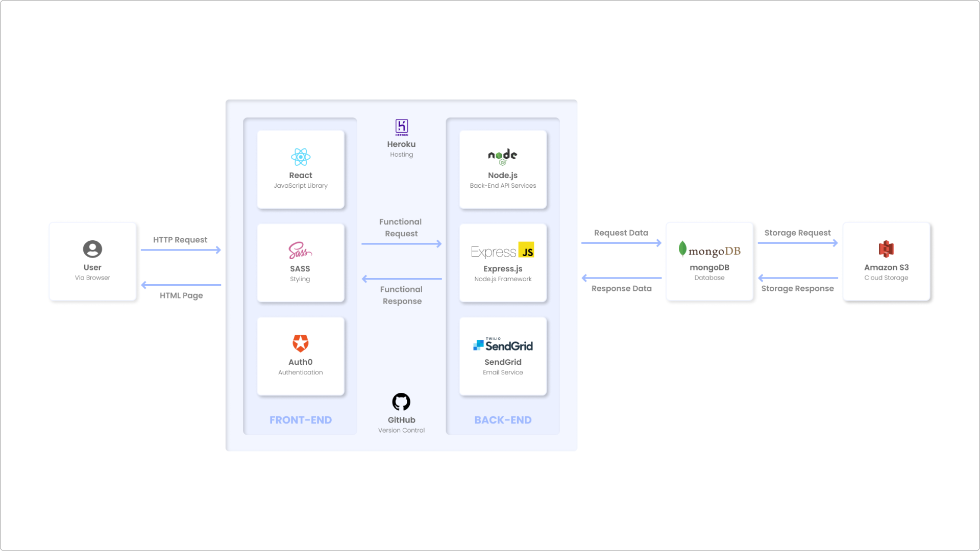The height and width of the screenshot is (551, 980).
Task: Click the Functional Request label
Action: coord(401,228)
